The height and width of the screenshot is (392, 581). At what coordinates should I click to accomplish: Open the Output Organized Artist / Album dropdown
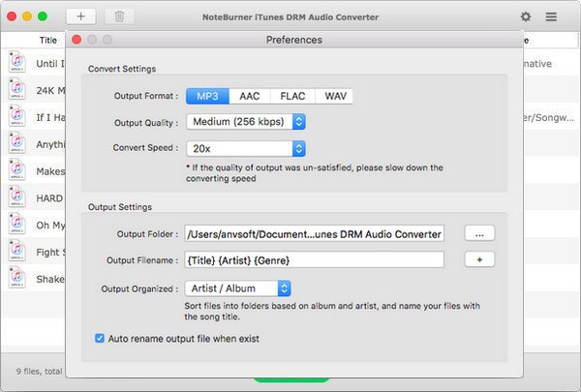(x=237, y=288)
